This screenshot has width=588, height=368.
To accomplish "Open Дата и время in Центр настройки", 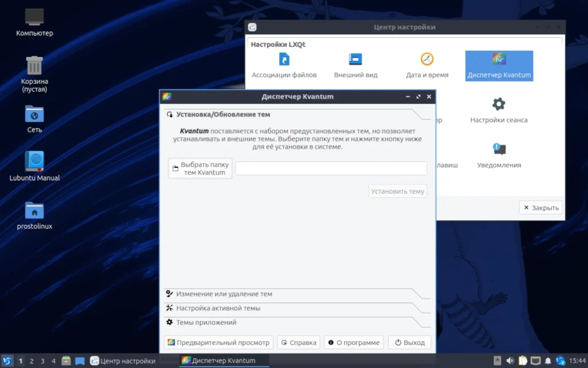I will tap(427, 66).
